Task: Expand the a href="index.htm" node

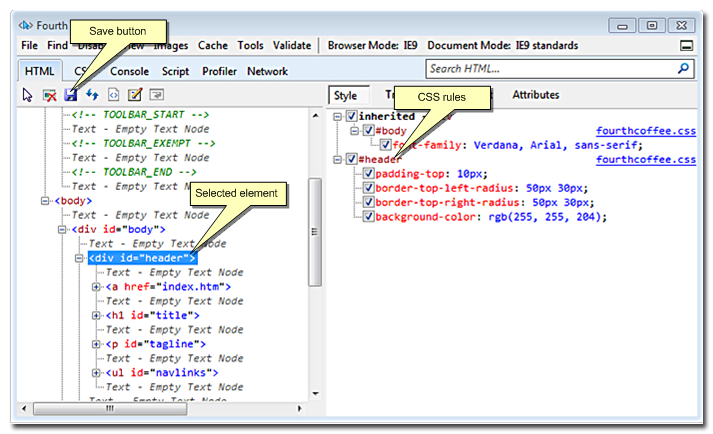Action: click(96, 287)
